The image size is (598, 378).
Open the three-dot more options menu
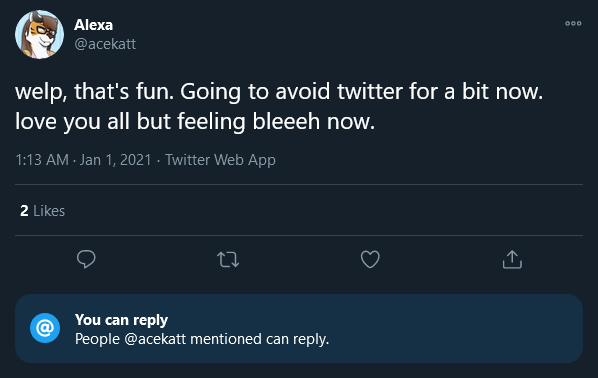[x=573, y=23]
